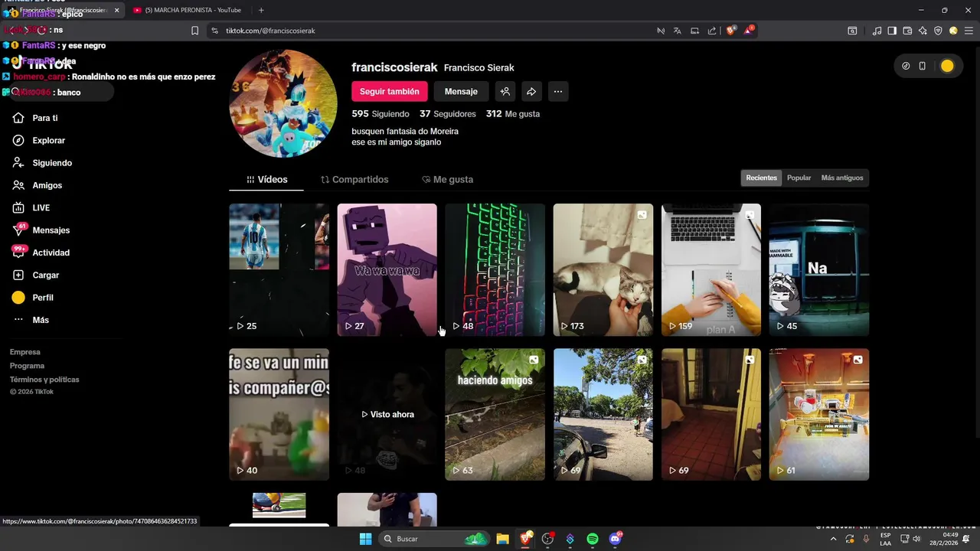The height and width of the screenshot is (551, 980).
Task: Open the purple Wa wa wawa video
Action: point(387,269)
